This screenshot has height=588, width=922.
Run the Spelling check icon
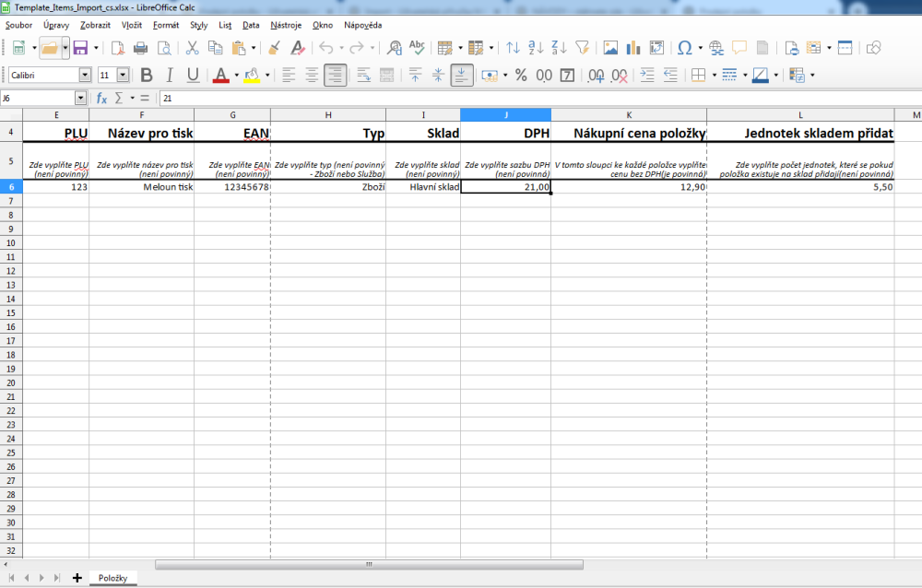[x=417, y=48]
